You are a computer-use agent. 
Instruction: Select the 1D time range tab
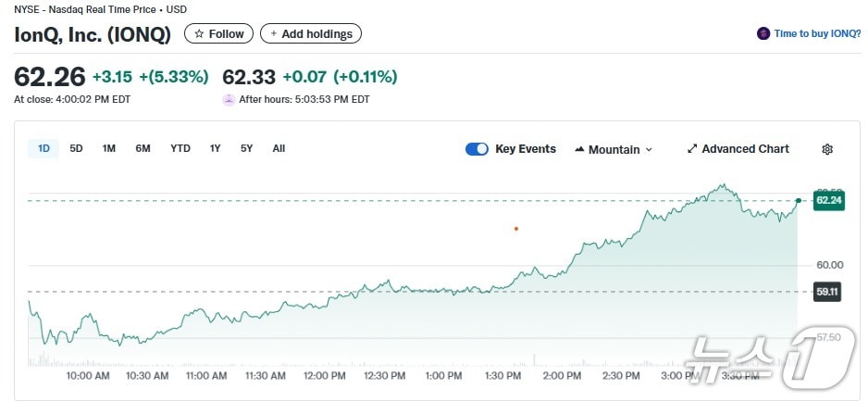point(43,148)
